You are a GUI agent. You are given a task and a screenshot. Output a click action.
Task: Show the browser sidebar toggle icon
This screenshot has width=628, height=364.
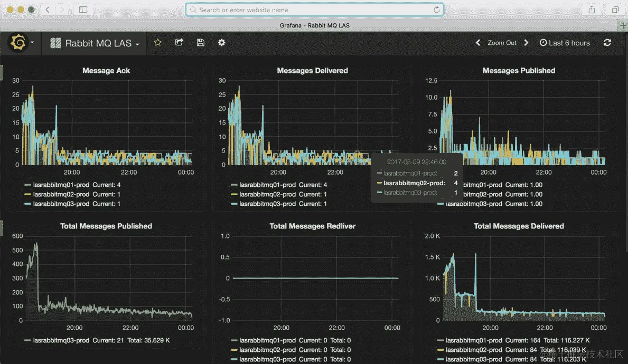[x=83, y=9]
